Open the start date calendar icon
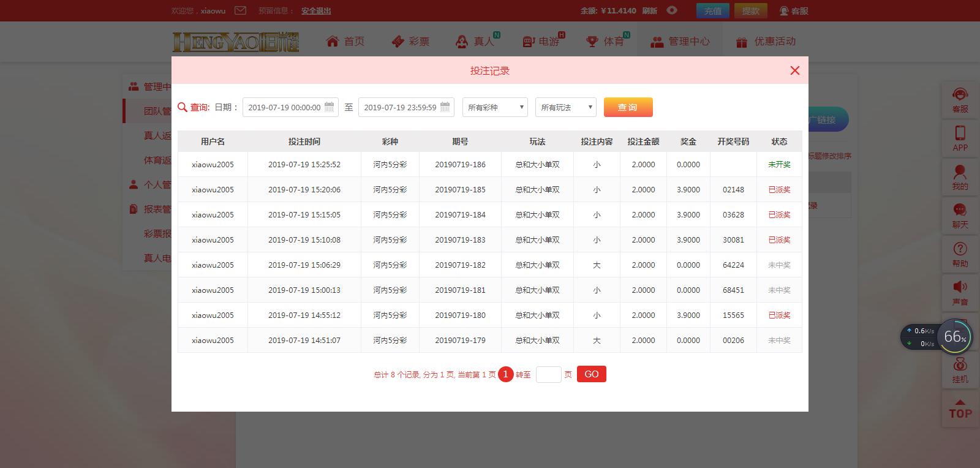 pos(330,107)
